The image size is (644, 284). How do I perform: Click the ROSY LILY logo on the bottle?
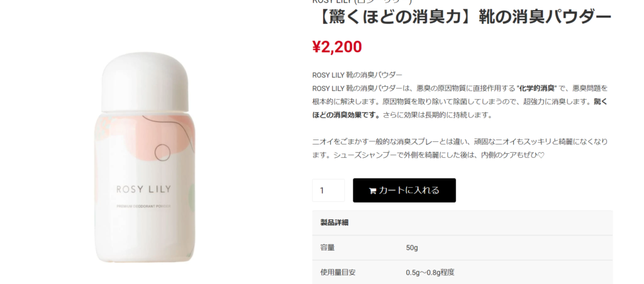point(144,189)
